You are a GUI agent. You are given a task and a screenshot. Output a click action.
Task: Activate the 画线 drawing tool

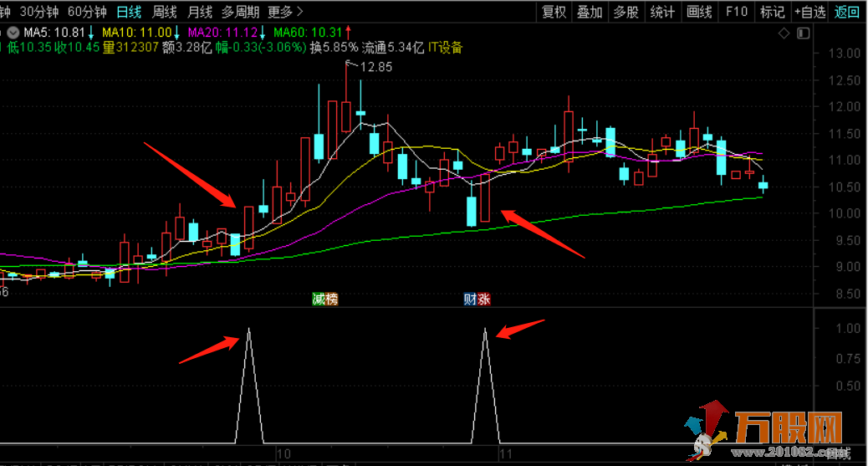click(699, 12)
